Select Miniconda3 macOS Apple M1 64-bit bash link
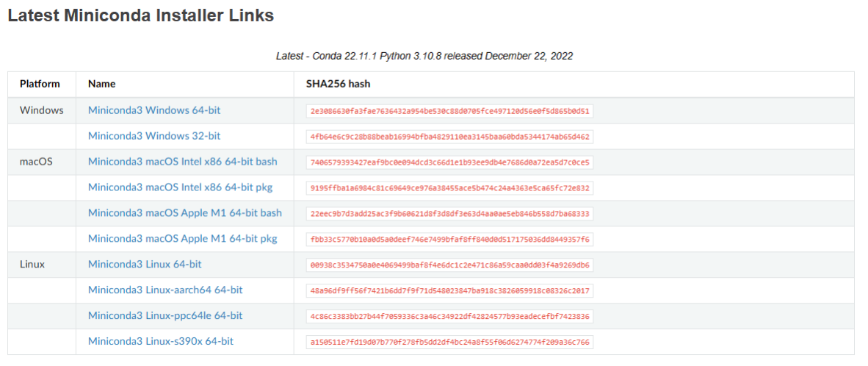Image resolution: width=868 pixels, height=366 pixels. pos(185,212)
